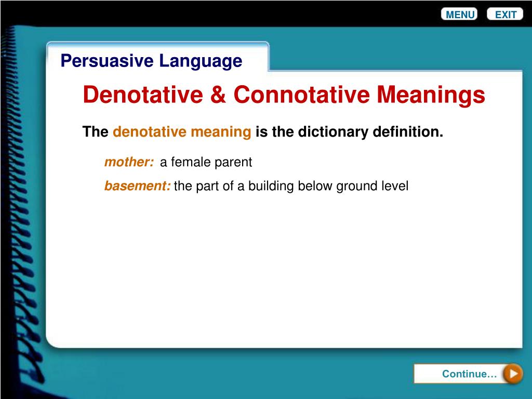Screen dimensions: 532x399
Task: Click the Continue… button label
Action: click(469, 374)
